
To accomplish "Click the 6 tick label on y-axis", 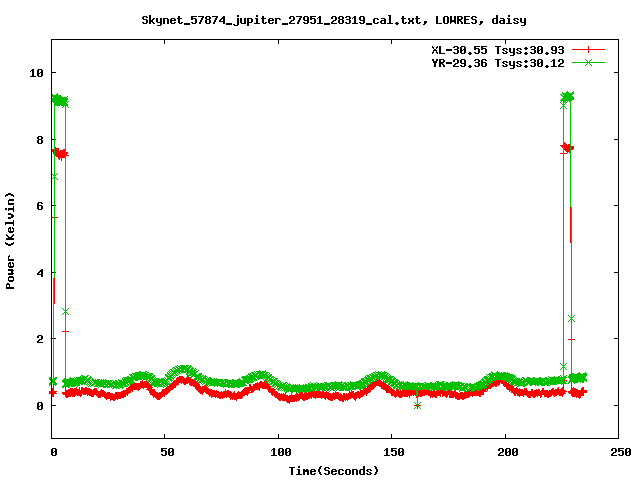I will pos(40,206).
